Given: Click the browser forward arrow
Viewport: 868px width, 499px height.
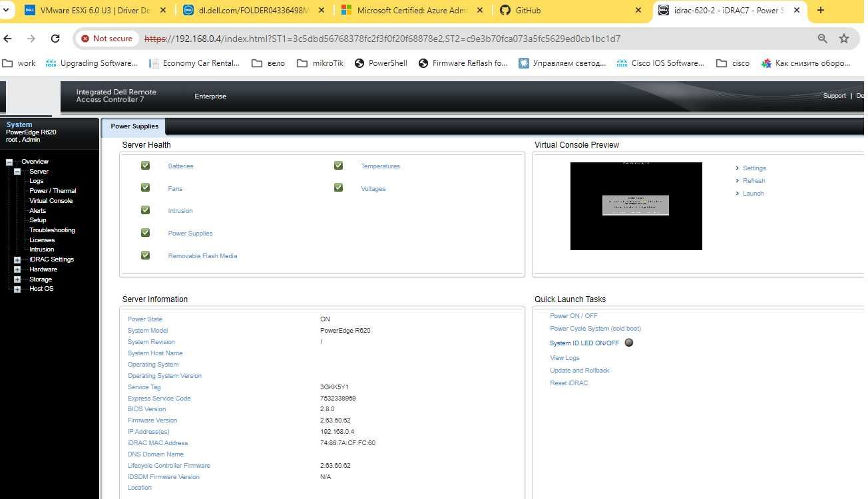Looking at the screenshot, I should pos(31,39).
